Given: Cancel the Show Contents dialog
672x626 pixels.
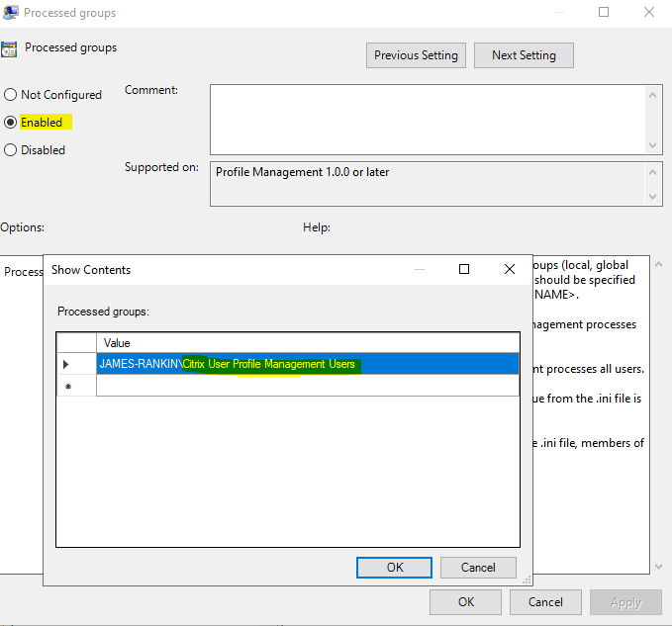Looking at the screenshot, I should point(478,568).
